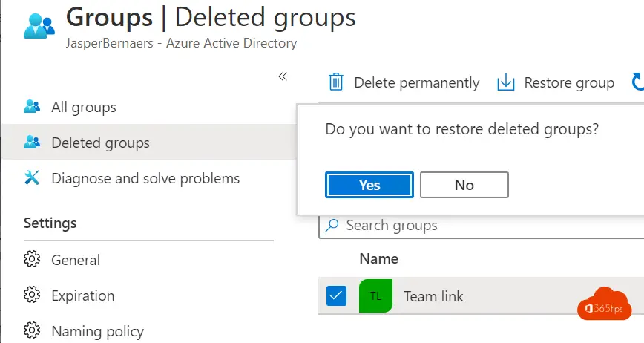Screen dimensions: 644x343
Task: Click the General gear icon
Action: point(32,259)
